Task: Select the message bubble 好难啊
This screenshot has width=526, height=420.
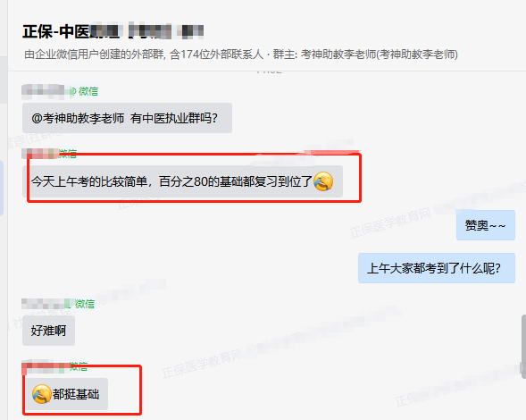Action: (x=48, y=331)
